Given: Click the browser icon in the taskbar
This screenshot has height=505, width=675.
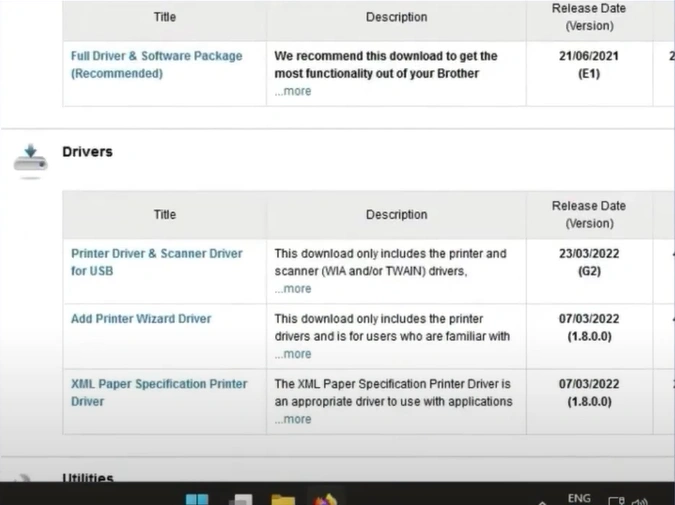Looking at the screenshot, I should [x=323, y=499].
